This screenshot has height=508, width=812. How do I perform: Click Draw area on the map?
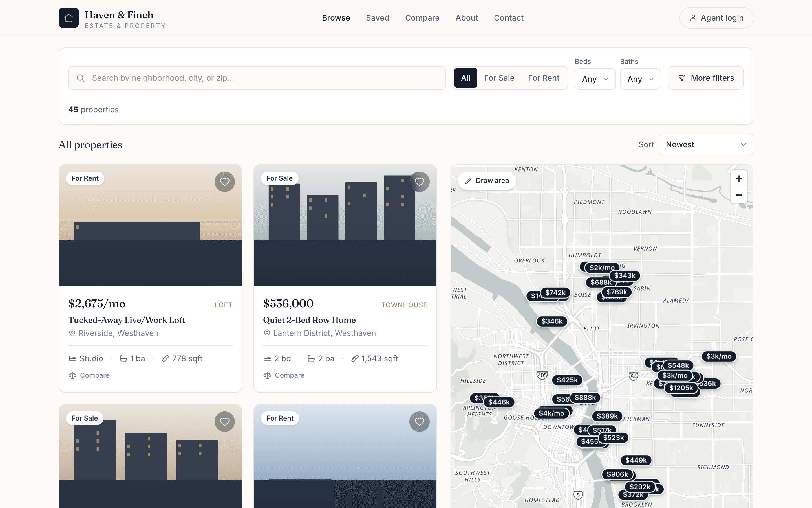[487, 181]
